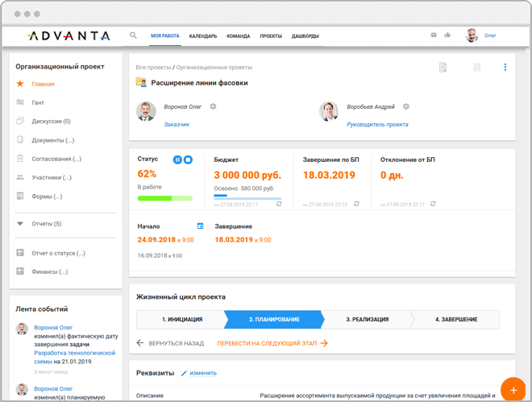Viewport: 532px width, 402px height.
Task: Open settings gear next to Воронов Олег
Action: click(x=213, y=106)
